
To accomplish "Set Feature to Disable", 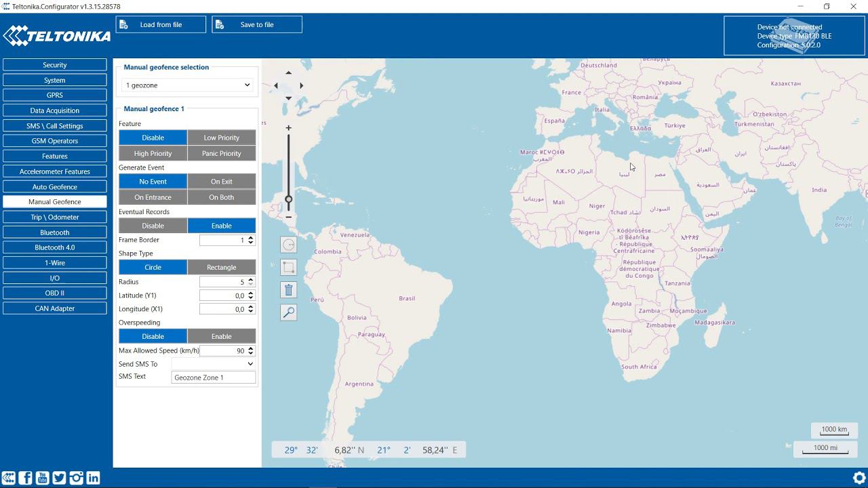I will click(x=153, y=138).
